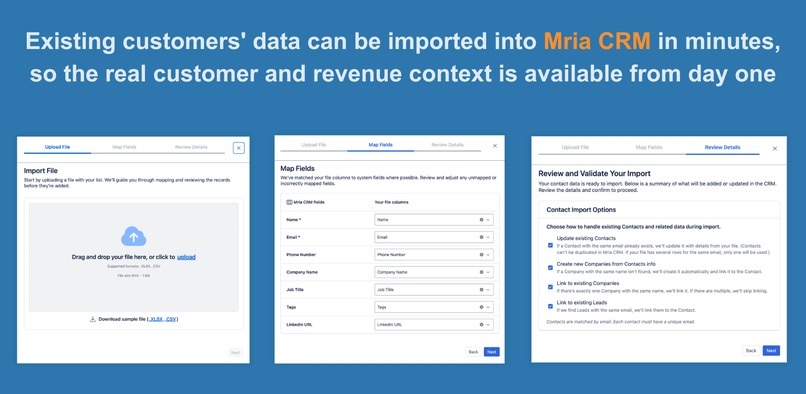Click Next in Review and Validate dialog
This screenshot has width=806, height=394.
771,350
